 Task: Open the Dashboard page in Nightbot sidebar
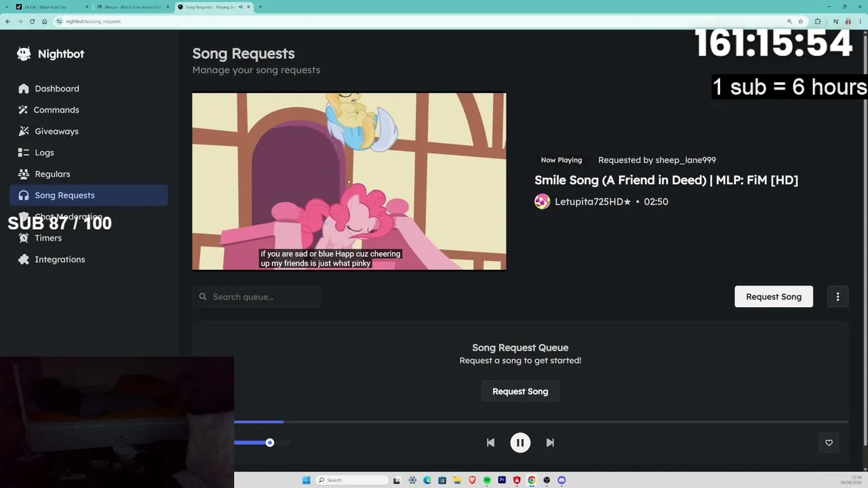89,89
